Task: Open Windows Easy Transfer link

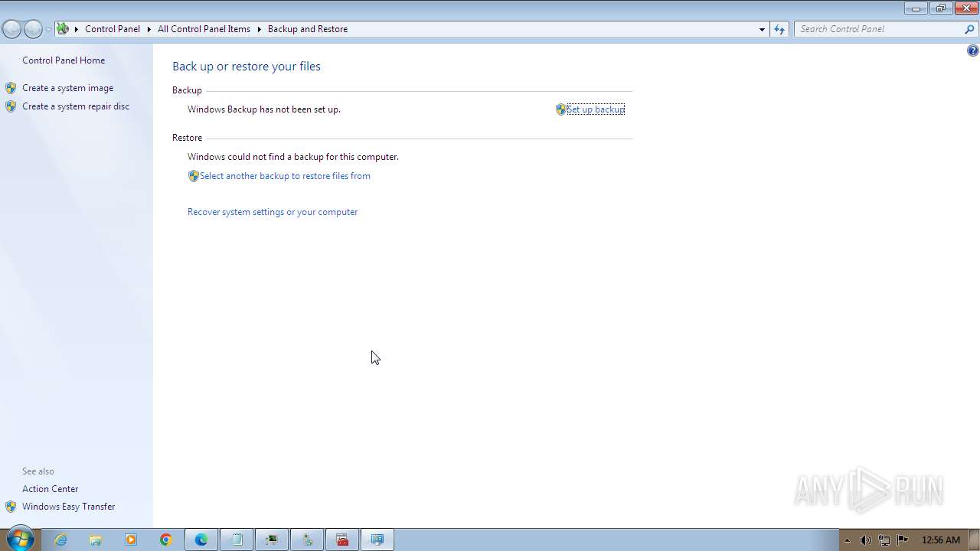Action: [69, 507]
